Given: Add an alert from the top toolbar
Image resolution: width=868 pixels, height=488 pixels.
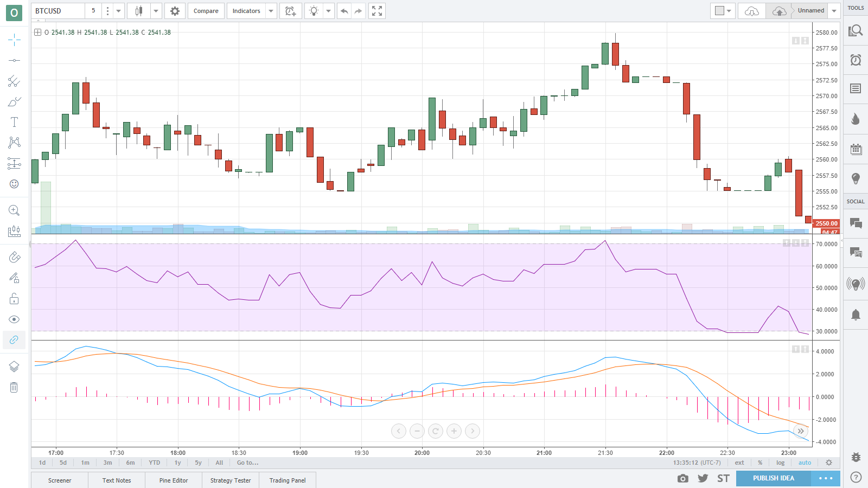Looking at the screenshot, I should coord(290,11).
